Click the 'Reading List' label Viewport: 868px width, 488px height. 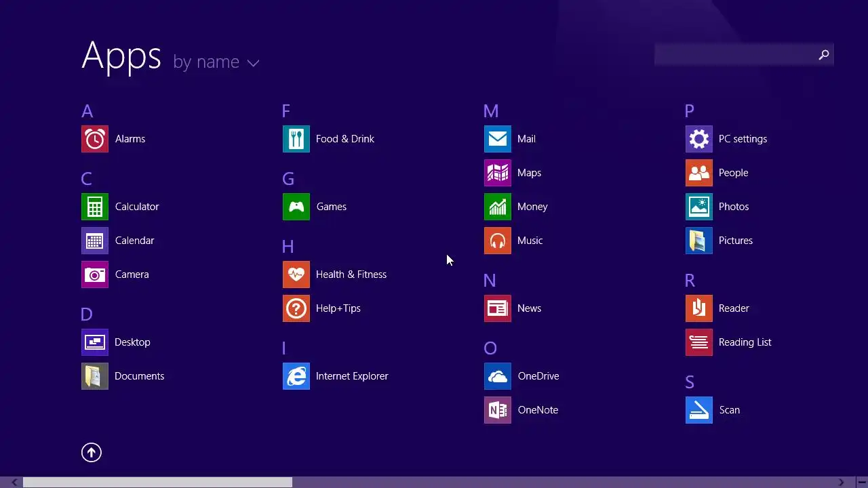coord(745,342)
